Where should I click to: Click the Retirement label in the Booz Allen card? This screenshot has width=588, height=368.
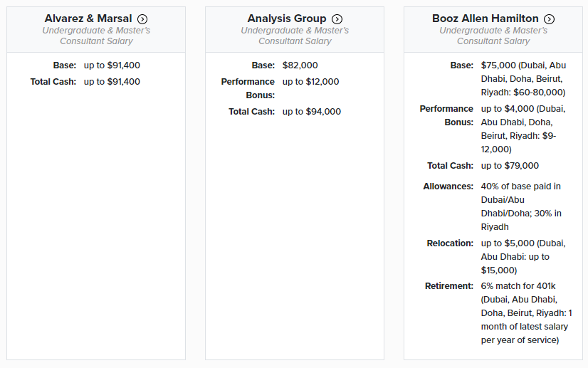(x=449, y=285)
